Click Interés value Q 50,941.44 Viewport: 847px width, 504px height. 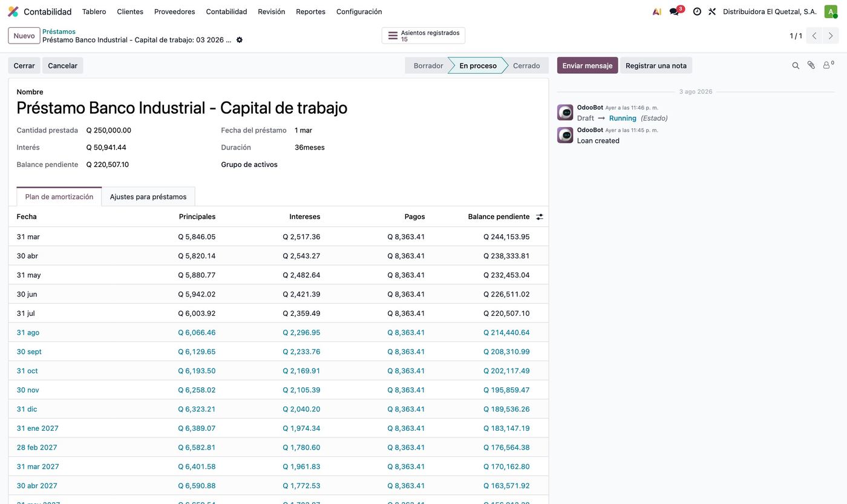(106, 147)
